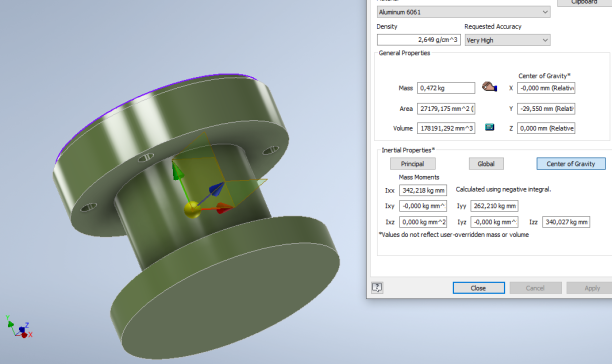612x364 pixels.
Task: Open the dialog help icon
Action: pyautogui.click(x=377, y=288)
